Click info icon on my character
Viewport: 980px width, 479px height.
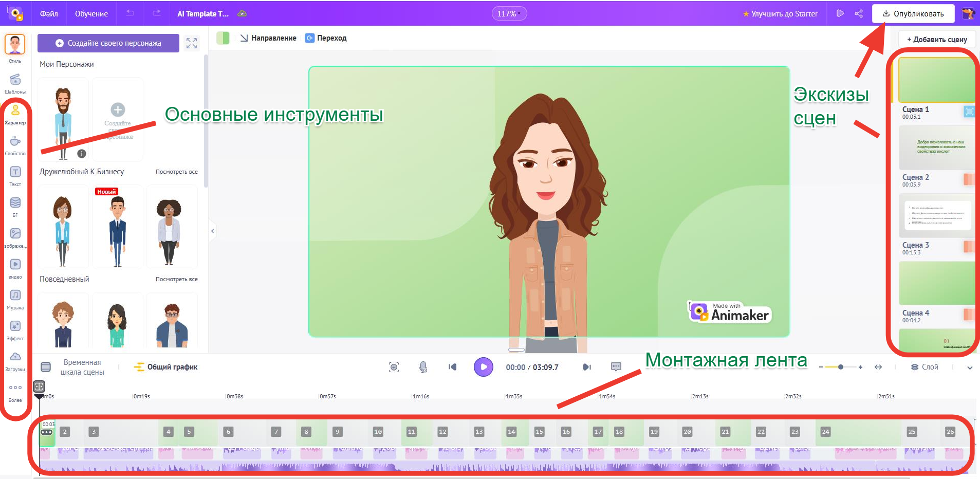pyautogui.click(x=81, y=154)
